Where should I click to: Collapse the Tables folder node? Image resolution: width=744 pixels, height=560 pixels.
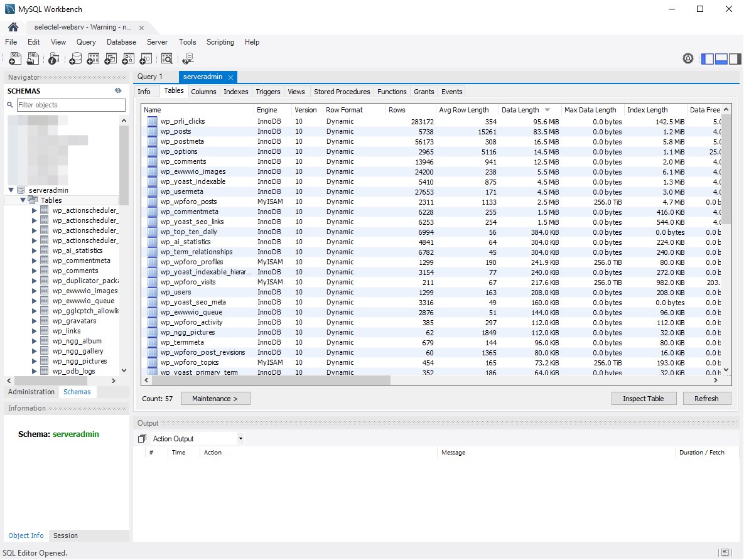[x=23, y=200]
